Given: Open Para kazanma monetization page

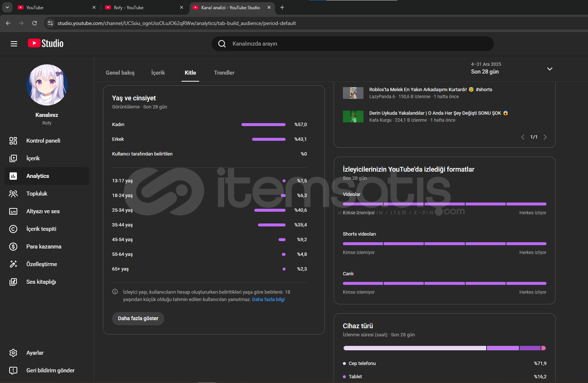Looking at the screenshot, I should pos(44,247).
